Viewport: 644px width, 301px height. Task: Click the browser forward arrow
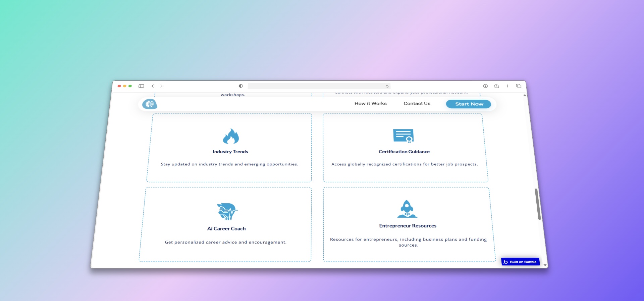point(161,86)
